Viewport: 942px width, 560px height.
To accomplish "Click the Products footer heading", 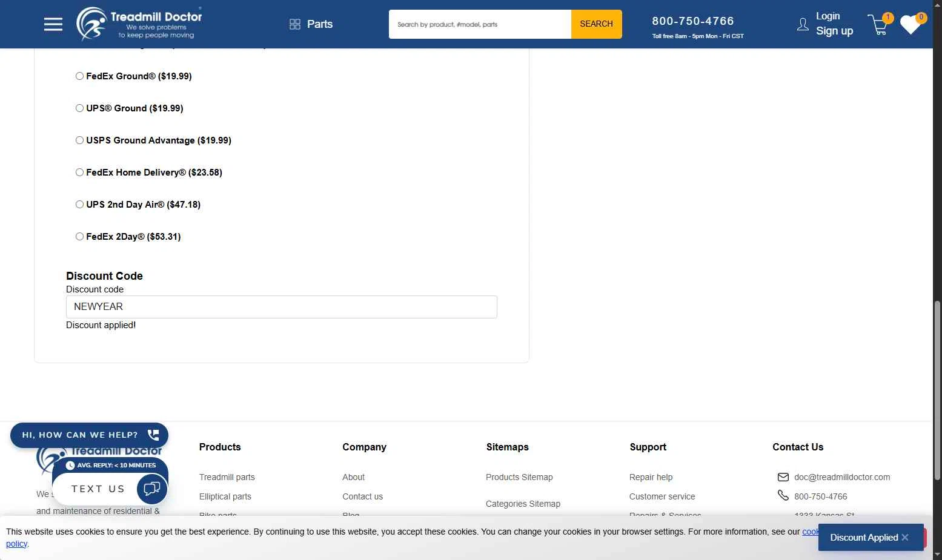I will 220,447.
